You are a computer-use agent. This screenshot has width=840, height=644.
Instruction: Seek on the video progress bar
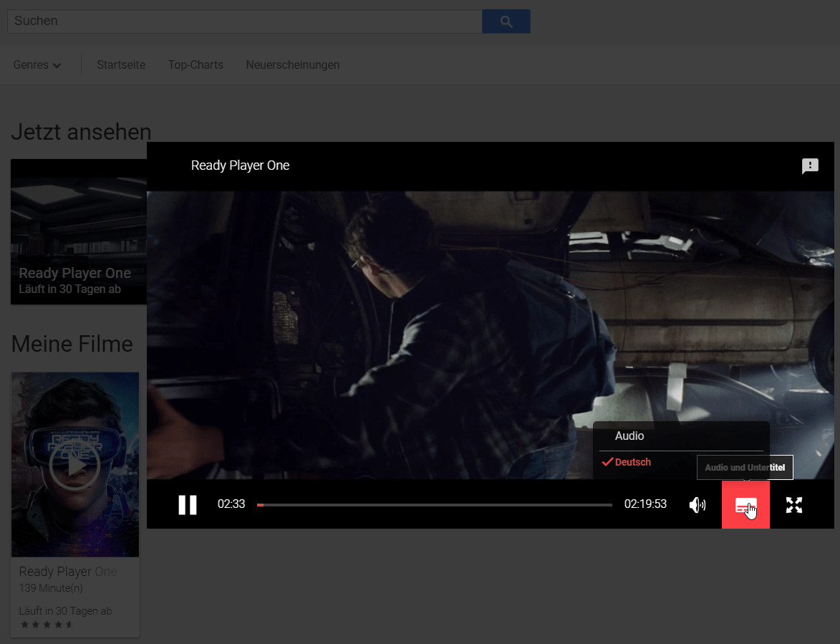(435, 505)
